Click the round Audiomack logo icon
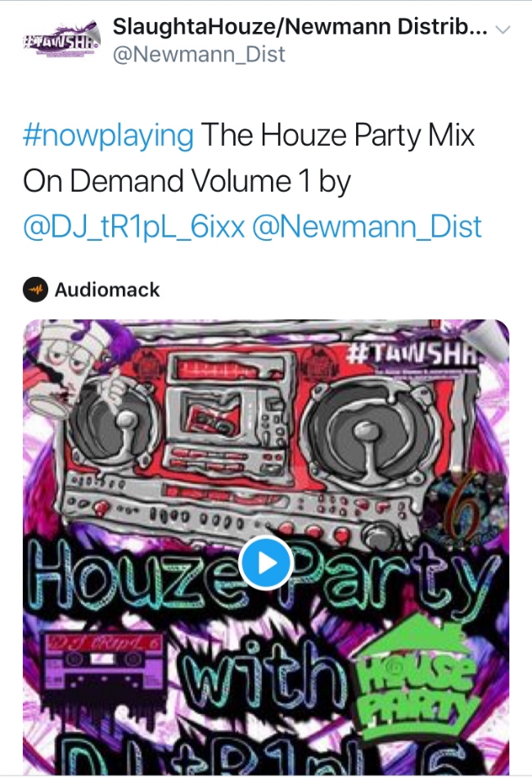The height and width of the screenshot is (778, 532). coord(35,289)
